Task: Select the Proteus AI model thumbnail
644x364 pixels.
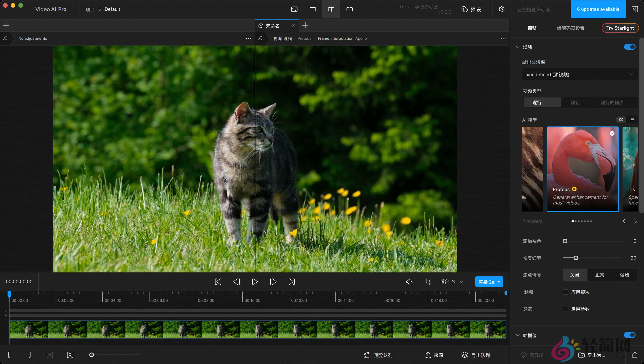Action: (582, 169)
